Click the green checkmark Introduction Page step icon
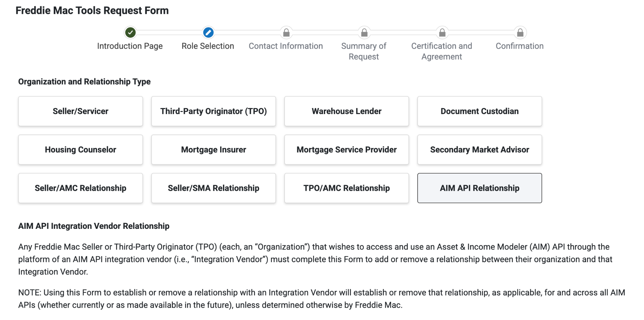This screenshot has width=644, height=320. [x=130, y=32]
